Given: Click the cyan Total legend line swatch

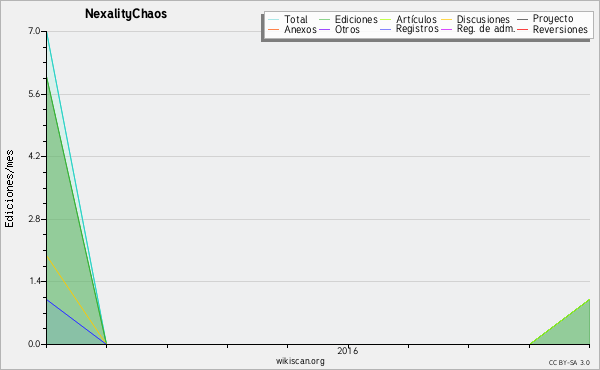Looking at the screenshot, I should click(x=274, y=19).
